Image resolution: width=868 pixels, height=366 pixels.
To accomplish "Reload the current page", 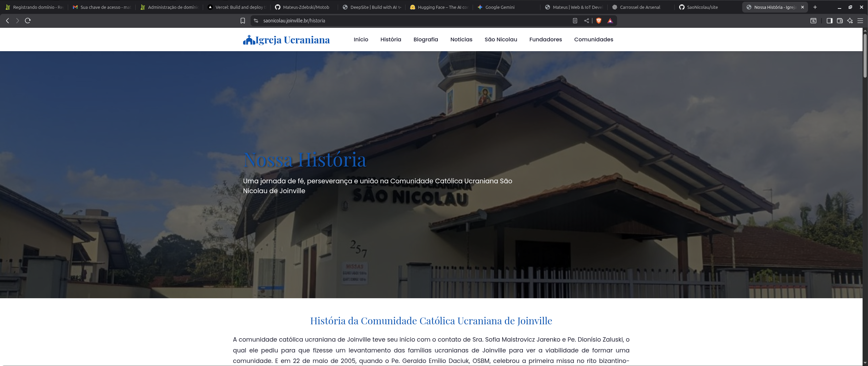I will tap(28, 21).
